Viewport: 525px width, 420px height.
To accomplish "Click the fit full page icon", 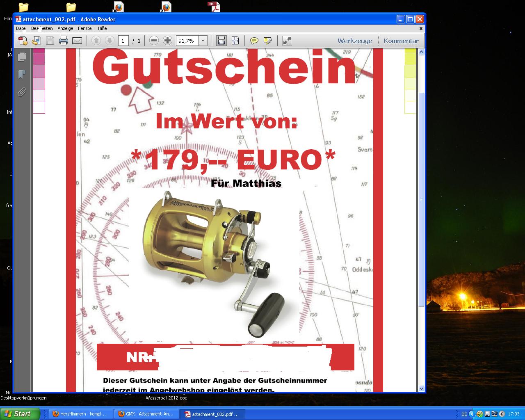I will (x=235, y=41).
